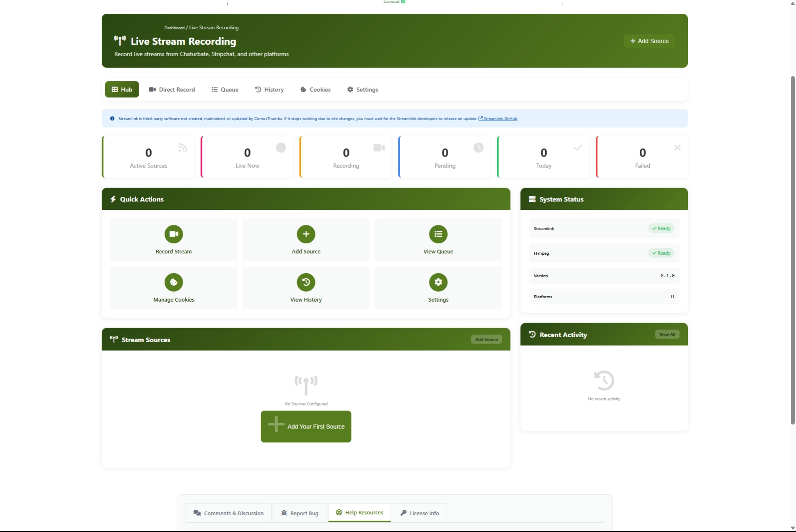This screenshot has height=532, width=796.
Task: Click View All in Recent Activity
Action: (667, 334)
